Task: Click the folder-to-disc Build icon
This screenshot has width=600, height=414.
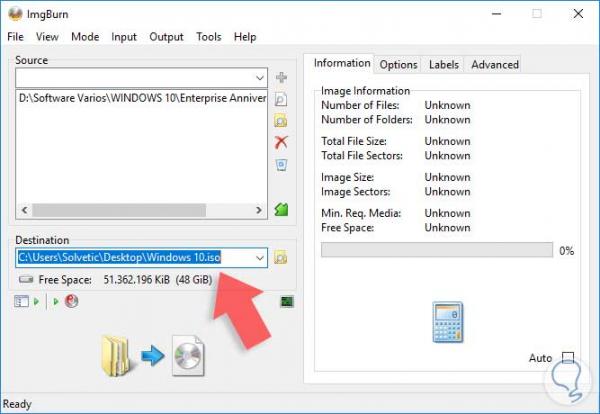Action: pos(153,355)
